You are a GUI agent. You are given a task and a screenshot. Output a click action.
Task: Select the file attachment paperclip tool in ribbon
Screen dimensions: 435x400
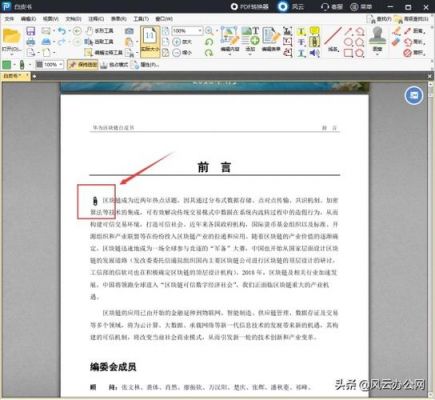(x=314, y=42)
